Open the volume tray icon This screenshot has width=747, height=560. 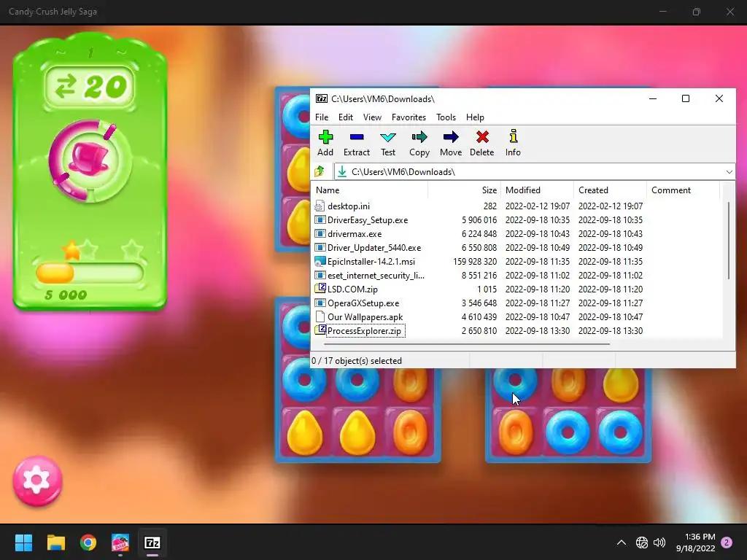[659, 542]
